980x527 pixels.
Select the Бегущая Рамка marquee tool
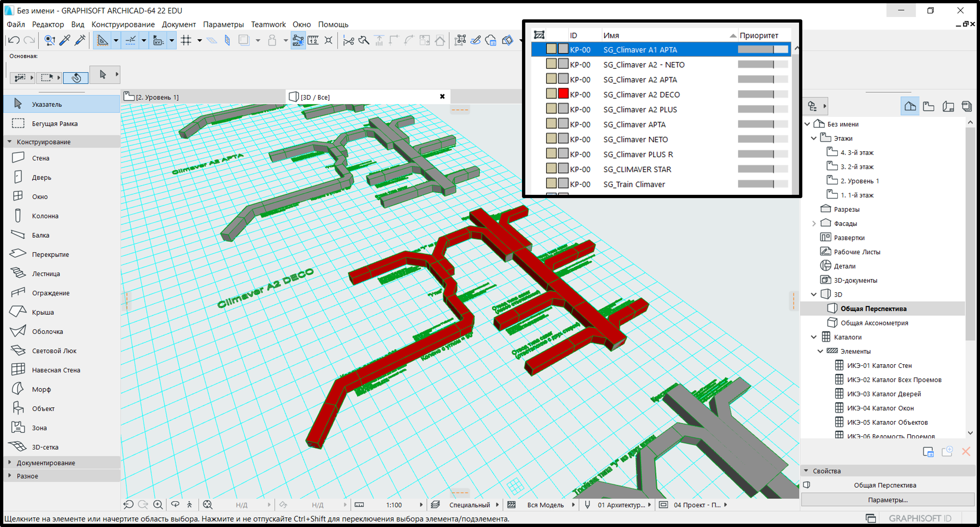62,124
